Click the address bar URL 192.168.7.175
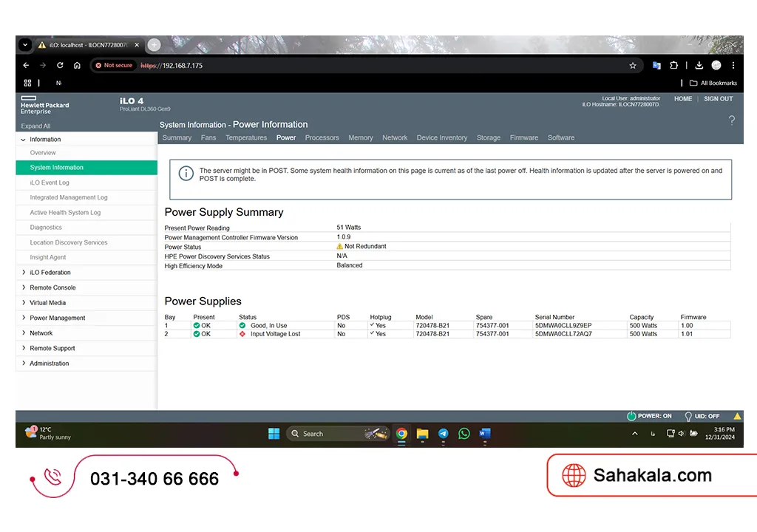 coord(172,66)
